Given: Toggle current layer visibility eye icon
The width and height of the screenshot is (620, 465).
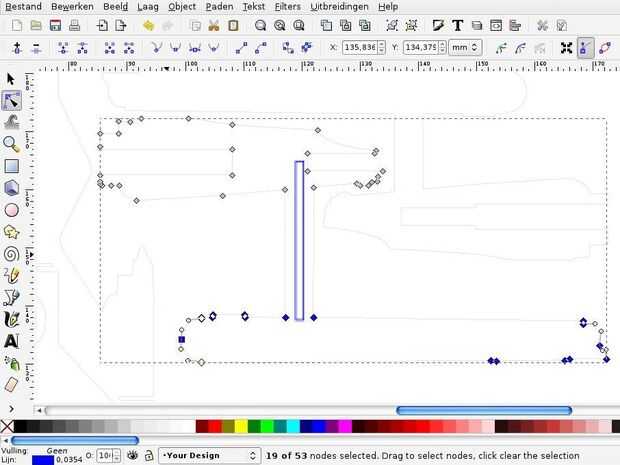Looking at the screenshot, I should 132,456.
